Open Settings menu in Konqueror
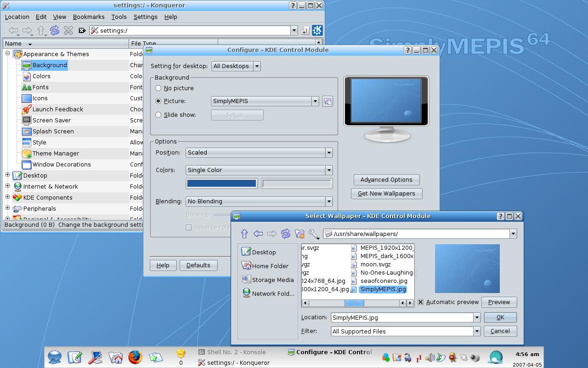588x368 pixels. tap(146, 17)
